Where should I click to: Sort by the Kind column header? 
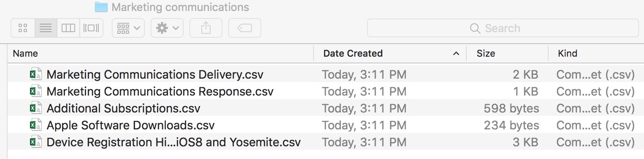coord(596,53)
